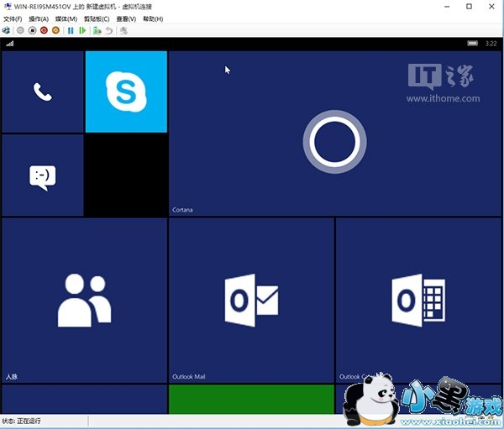
Task: Launch the Skype tile
Action: pos(126,92)
